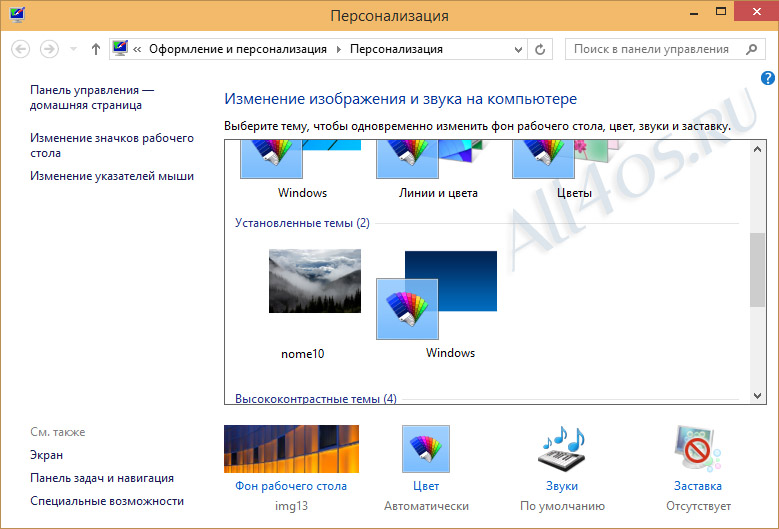Click the theme list scroll-down arrow
The image size is (779, 529).
pos(757,395)
